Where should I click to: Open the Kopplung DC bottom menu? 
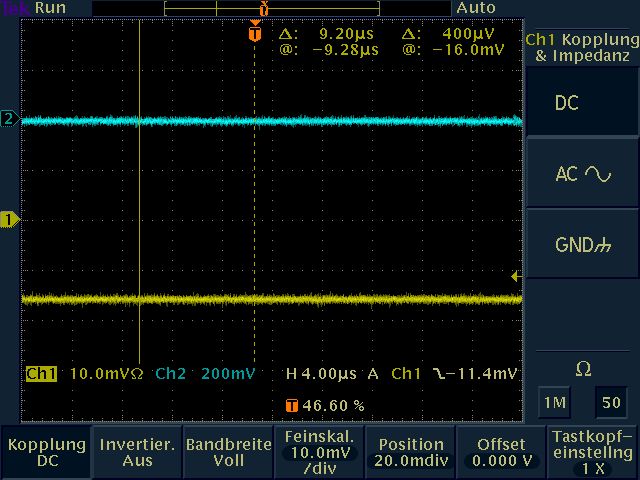pyautogui.click(x=46, y=452)
